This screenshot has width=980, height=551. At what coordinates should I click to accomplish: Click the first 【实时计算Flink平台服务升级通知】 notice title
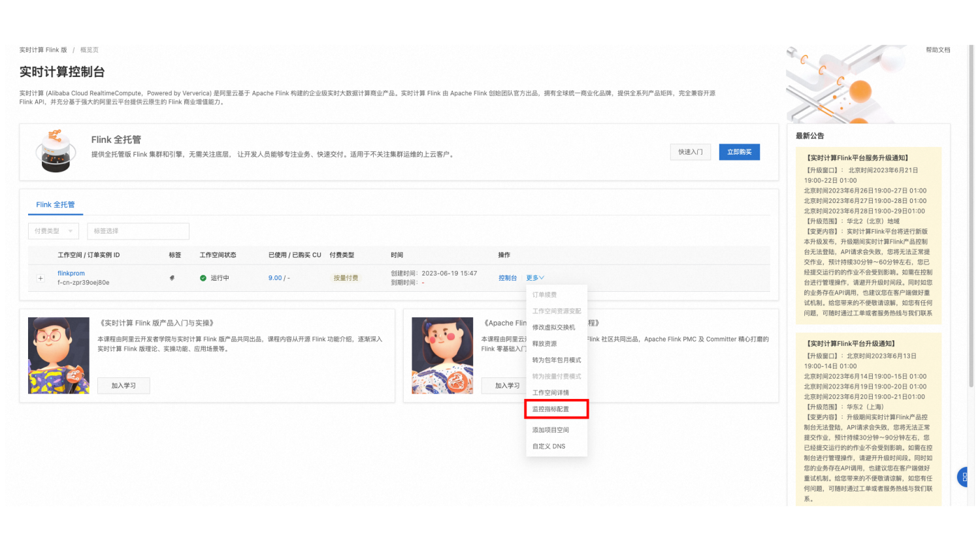point(857,158)
